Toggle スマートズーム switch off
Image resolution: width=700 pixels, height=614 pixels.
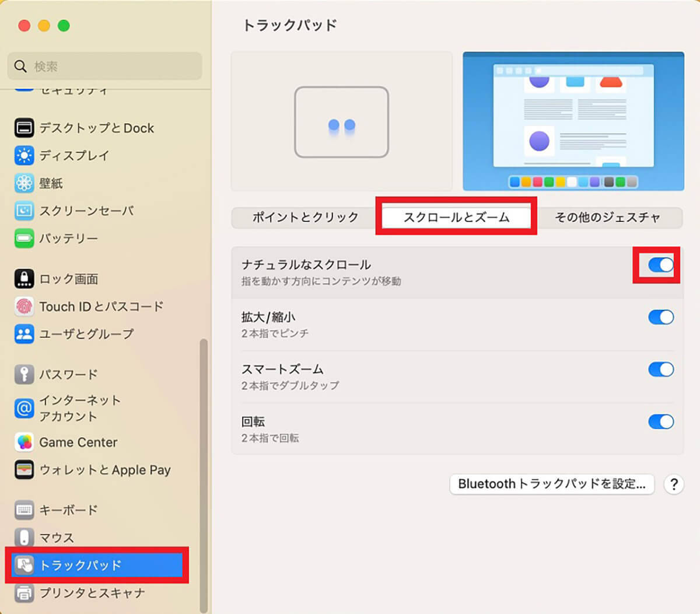click(661, 369)
